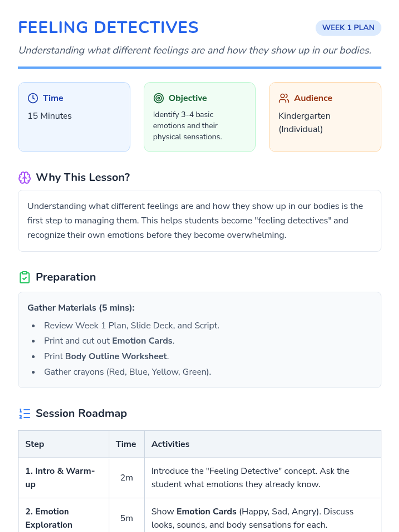The image size is (399, 532).
Task: Click the 15 Minutes time card
Action: pos(74,117)
